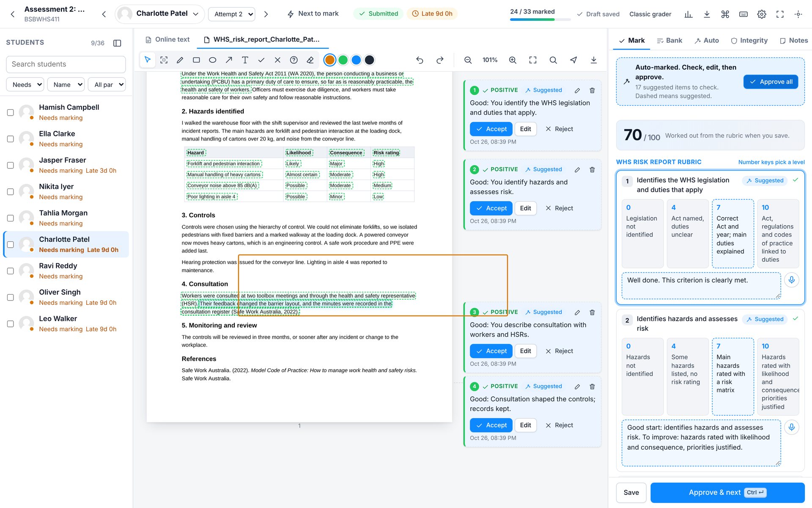
Task: Select the pointer selection tool
Action: point(148,60)
